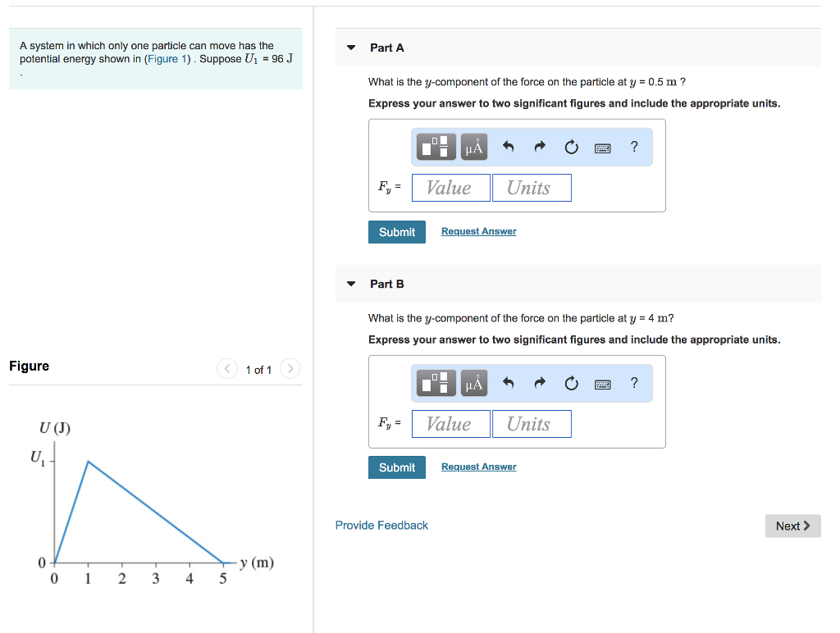Image resolution: width=840 pixels, height=633 pixels.
Task: Reset the Part A answer with the circular arrow
Action: coord(571,148)
